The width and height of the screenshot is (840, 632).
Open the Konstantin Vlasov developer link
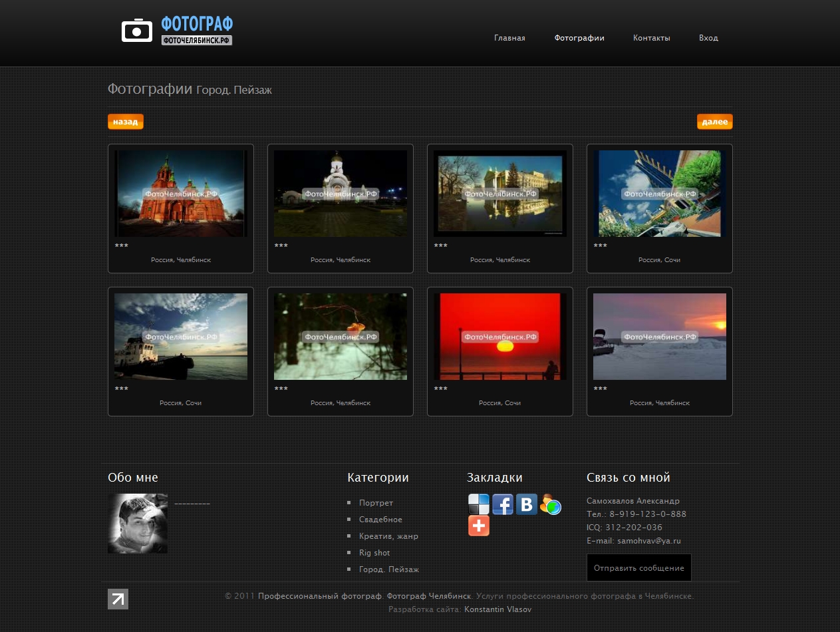[x=497, y=609]
